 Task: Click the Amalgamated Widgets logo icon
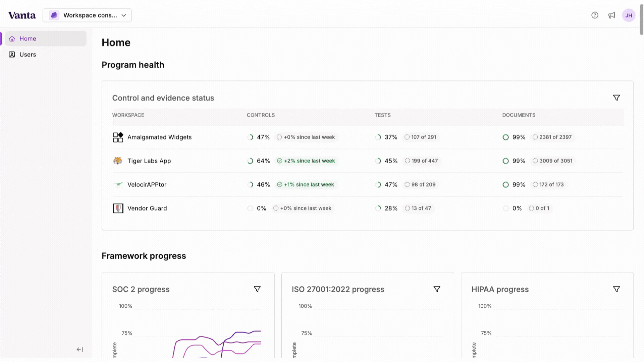click(118, 137)
